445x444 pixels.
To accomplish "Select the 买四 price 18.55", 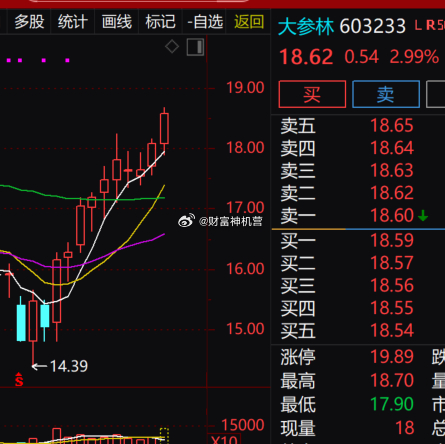I will [392, 308].
